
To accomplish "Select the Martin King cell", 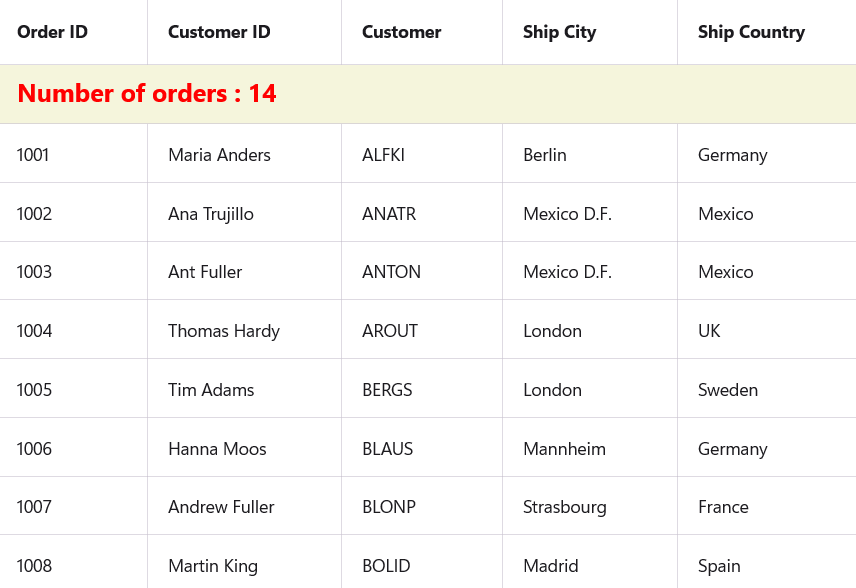I will click(x=213, y=566).
